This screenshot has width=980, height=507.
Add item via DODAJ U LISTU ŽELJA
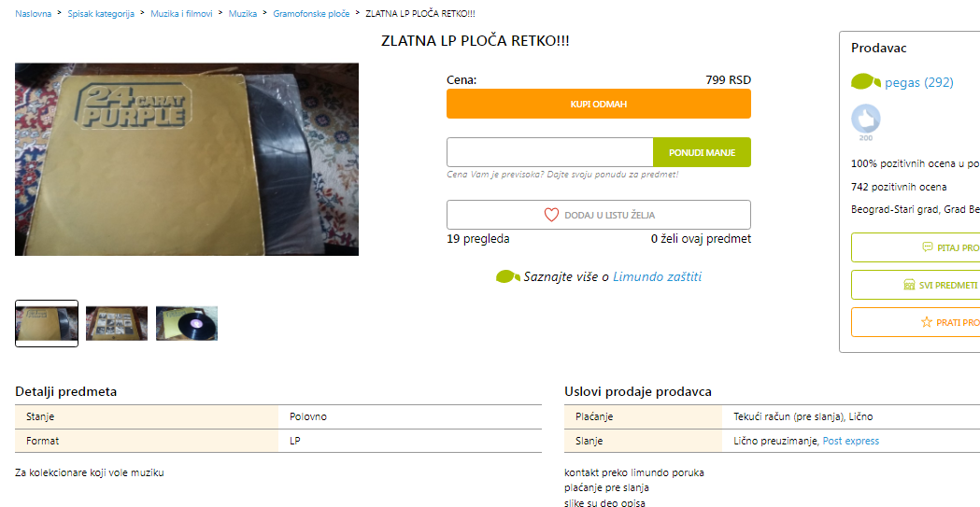pyautogui.click(x=598, y=215)
